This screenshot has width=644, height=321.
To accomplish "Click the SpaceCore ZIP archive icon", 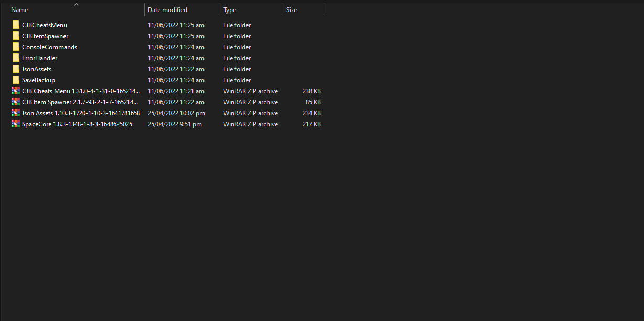I will pyautogui.click(x=16, y=124).
